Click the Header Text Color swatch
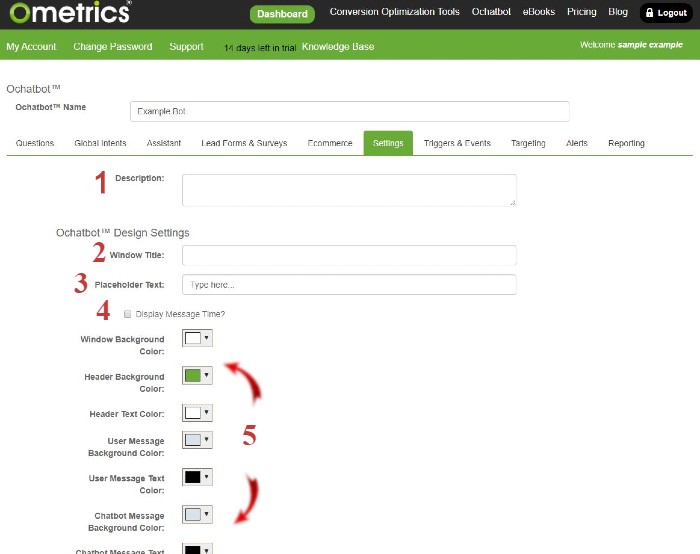This screenshot has height=554, width=700. pyautogui.click(x=193, y=412)
